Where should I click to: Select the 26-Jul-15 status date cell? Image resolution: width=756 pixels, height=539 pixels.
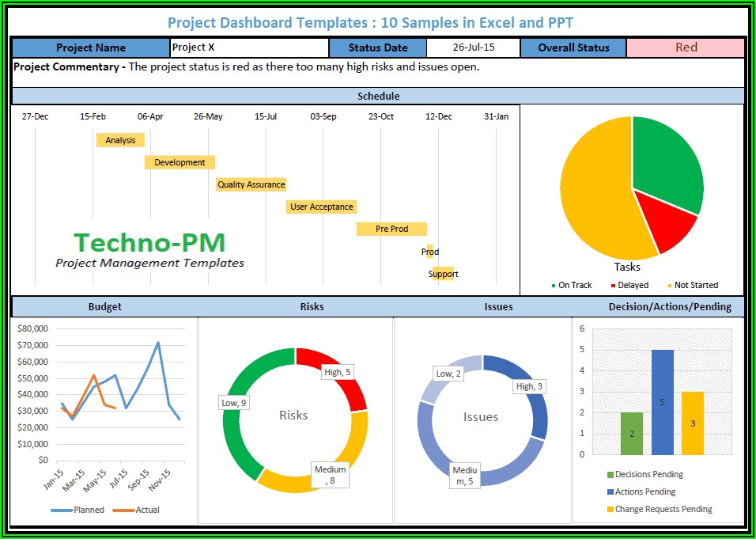point(472,47)
